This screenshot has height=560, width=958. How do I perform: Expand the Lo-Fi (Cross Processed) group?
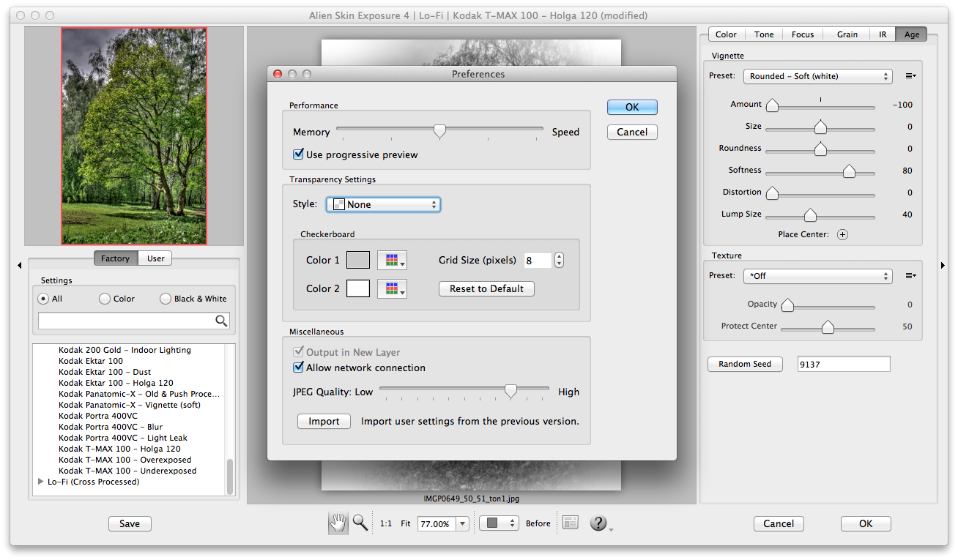(41, 482)
